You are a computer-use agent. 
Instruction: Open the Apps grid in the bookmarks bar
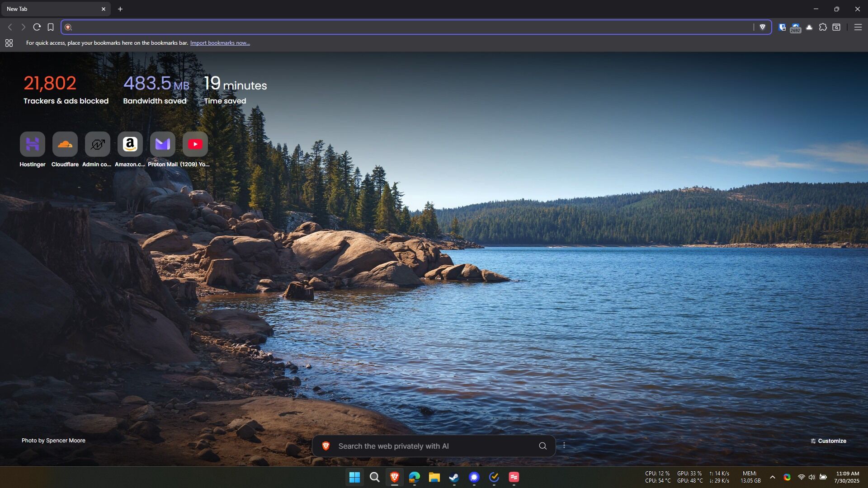pos(9,43)
